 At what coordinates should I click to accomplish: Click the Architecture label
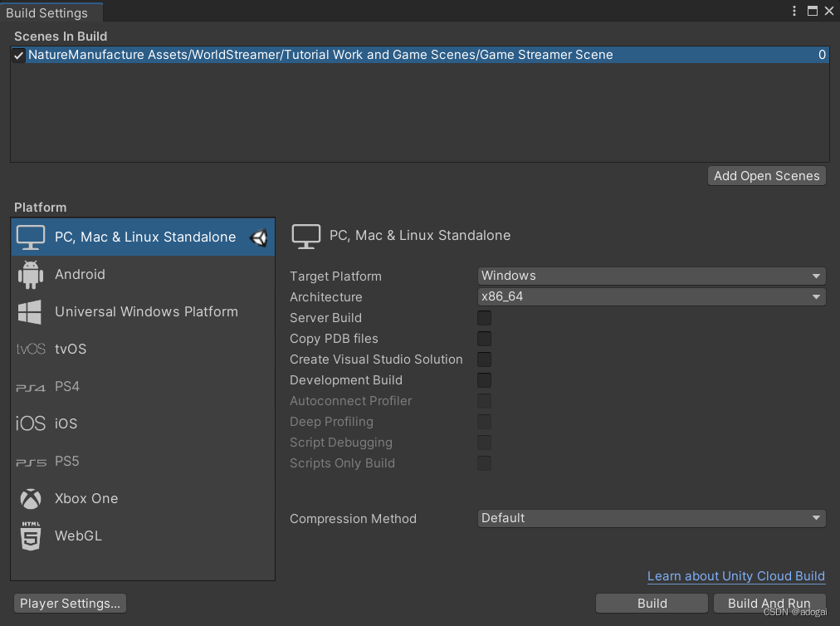(326, 297)
